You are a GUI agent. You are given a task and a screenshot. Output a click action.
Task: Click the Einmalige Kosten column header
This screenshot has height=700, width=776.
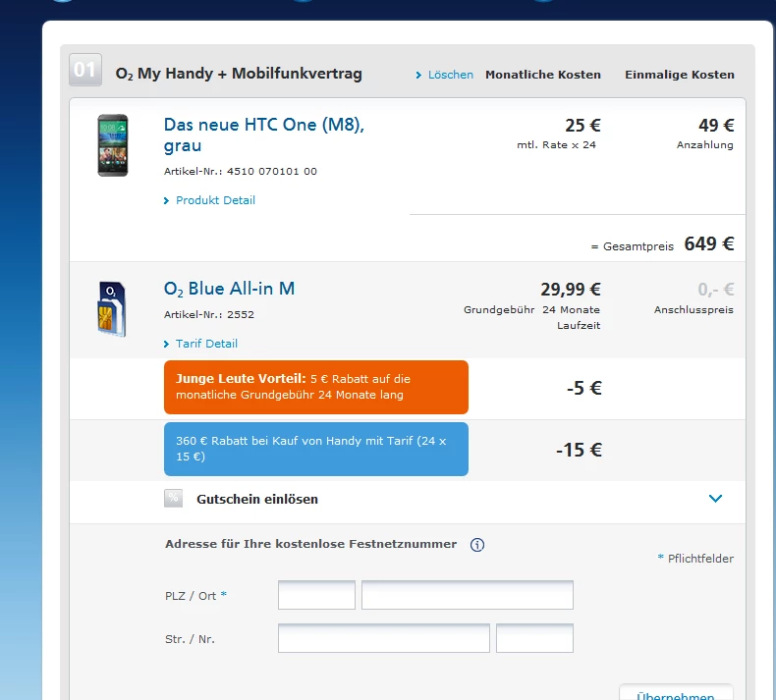[680, 75]
